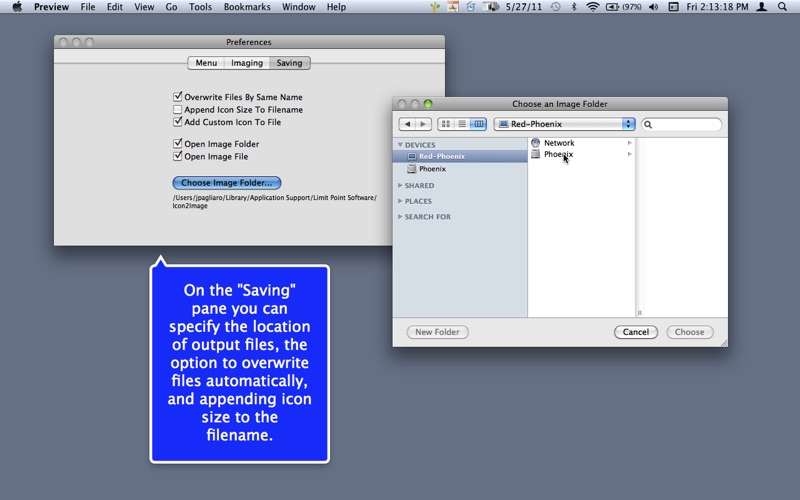Open the Bookmarks menu
Screen dimensions: 800x500
[x=247, y=7]
